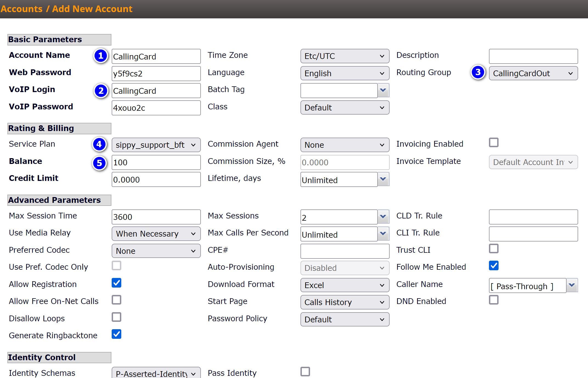Click the numbered marker 5 beside Balance
This screenshot has height=378, width=588.
pyautogui.click(x=99, y=163)
